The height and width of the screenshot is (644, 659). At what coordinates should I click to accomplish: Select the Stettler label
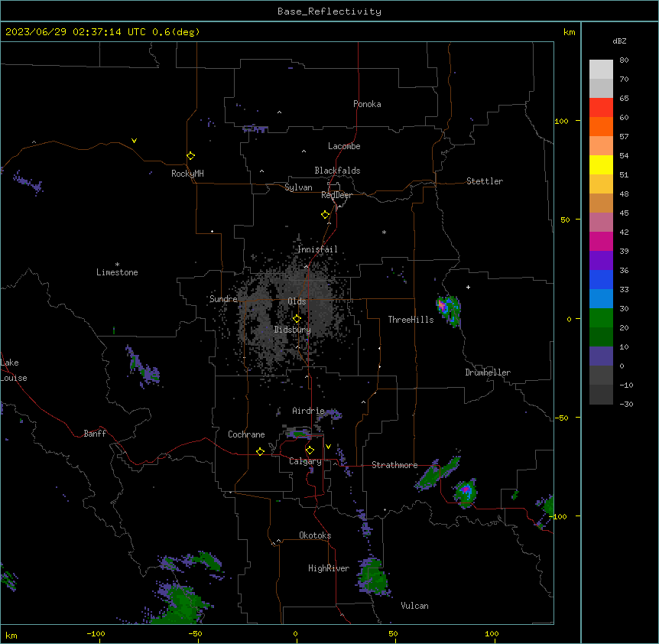(x=485, y=181)
